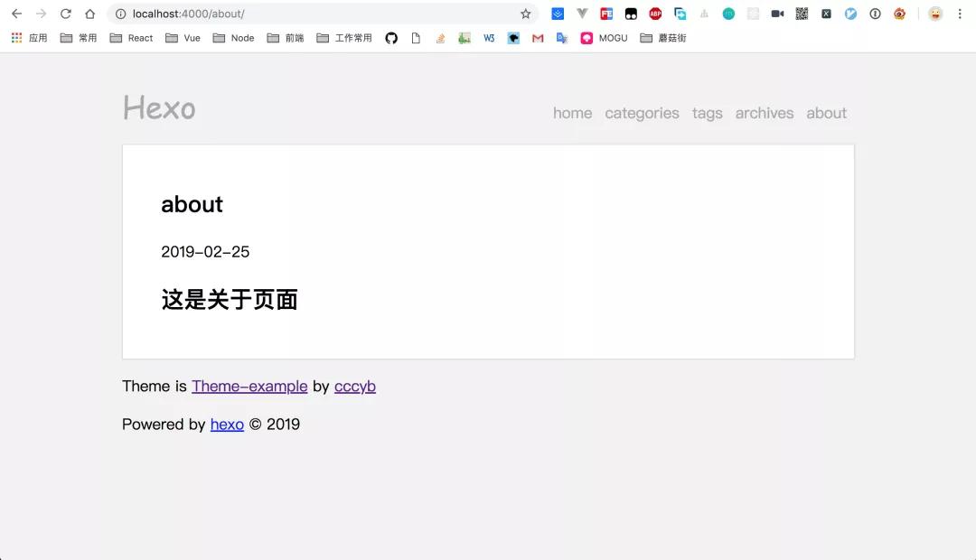The width and height of the screenshot is (976, 560).
Task: Open the archives page from navigation
Action: (x=764, y=113)
